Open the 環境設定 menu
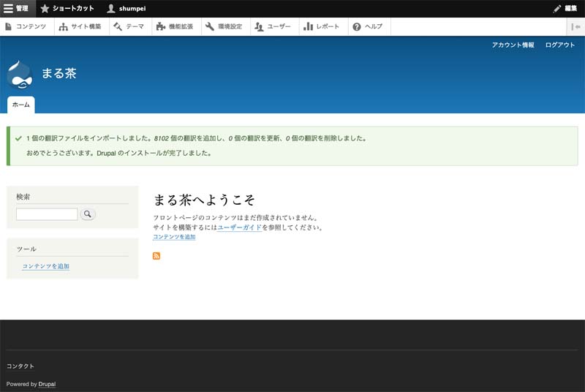The width and height of the screenshot is (585, 392). point(224,26)
